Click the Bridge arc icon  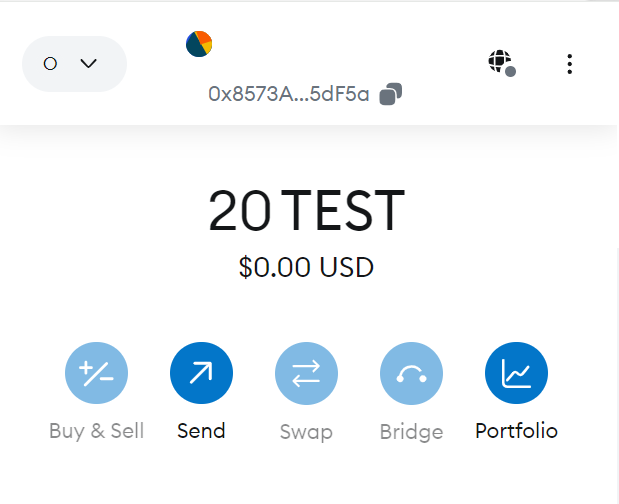[411, 373]
